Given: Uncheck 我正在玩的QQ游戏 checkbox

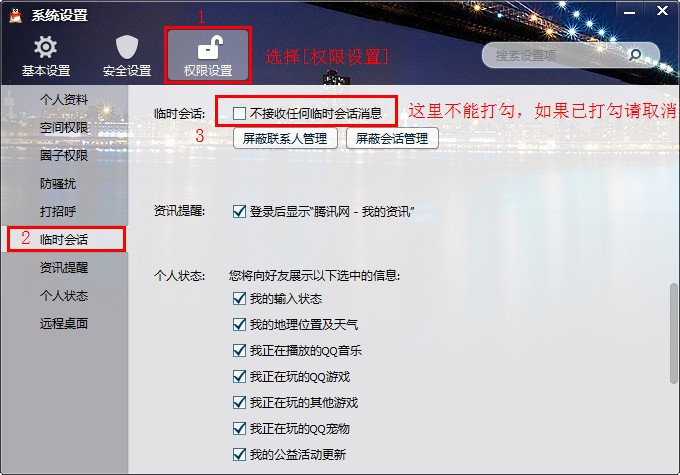Looking at the screenshot, I should pyautogui.click(x=239, y=377).
